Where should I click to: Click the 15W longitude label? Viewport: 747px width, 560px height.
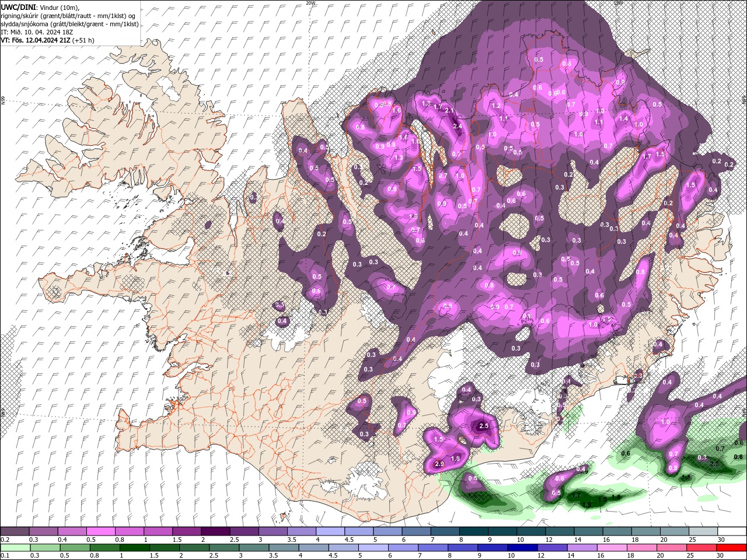[619, 3]
